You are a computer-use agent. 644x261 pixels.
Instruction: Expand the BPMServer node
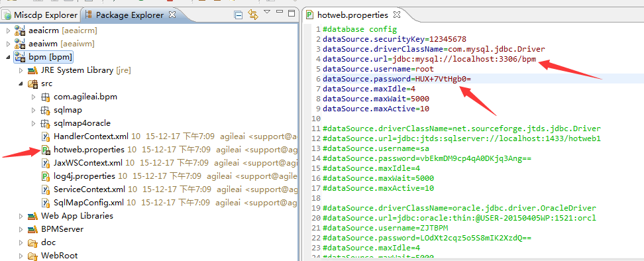(x=21, y=229)
